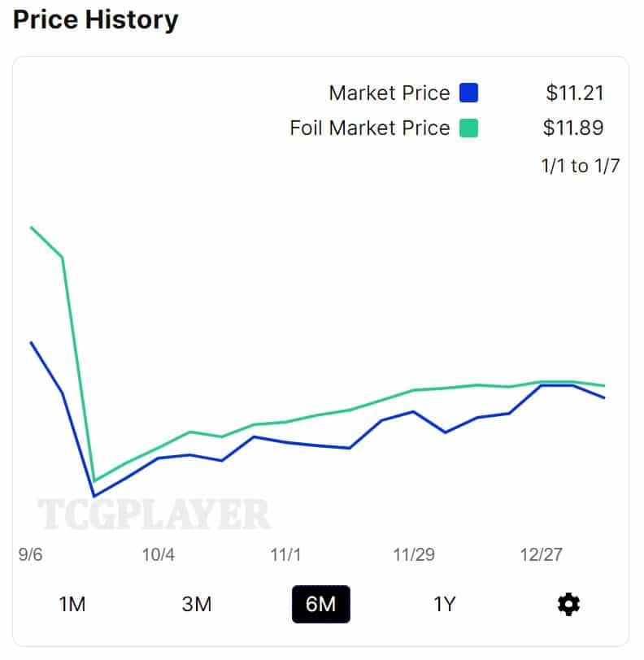Click the TCGPLAYER watermark

point(154,515)
